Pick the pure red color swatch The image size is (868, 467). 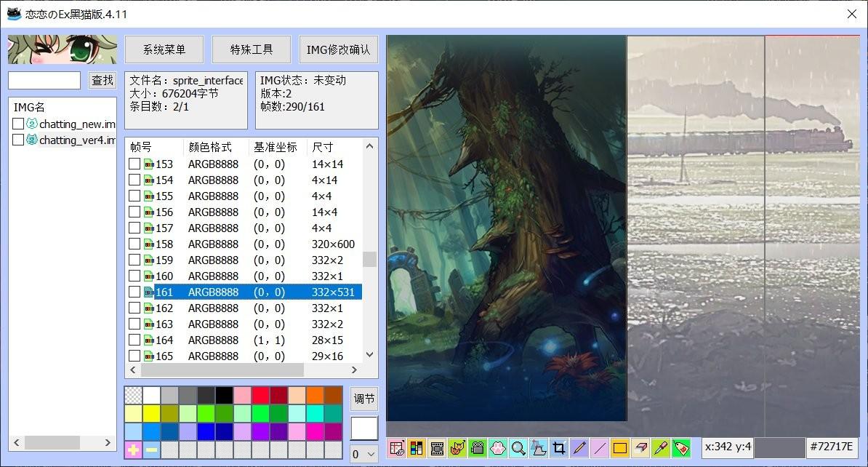tap(261, 395)
